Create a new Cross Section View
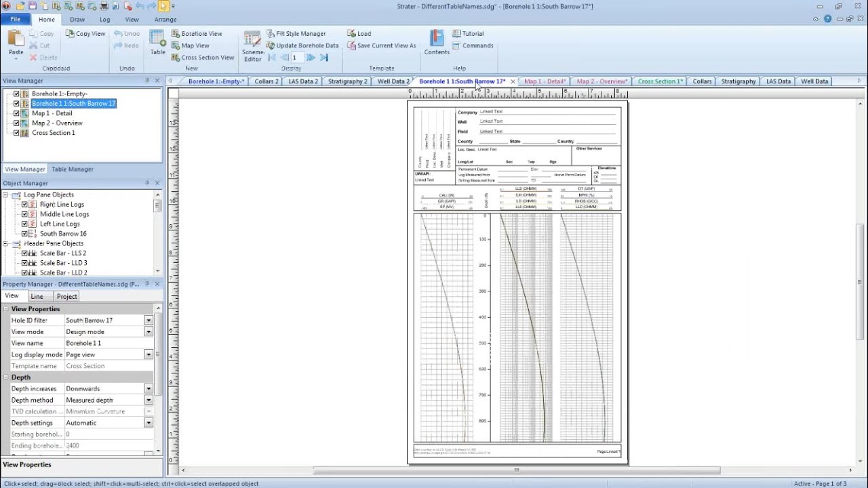Viewport: 868px width, 488px height. tap(202, 58)
